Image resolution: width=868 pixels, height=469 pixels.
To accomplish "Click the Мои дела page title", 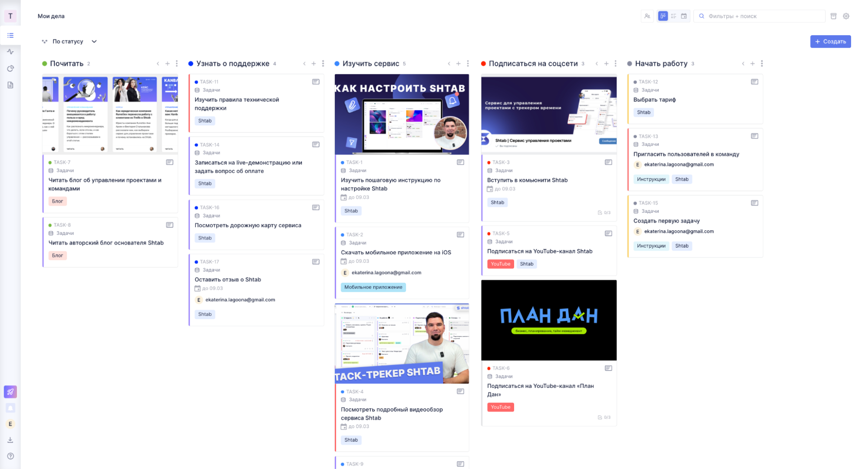I will (51, 16).
